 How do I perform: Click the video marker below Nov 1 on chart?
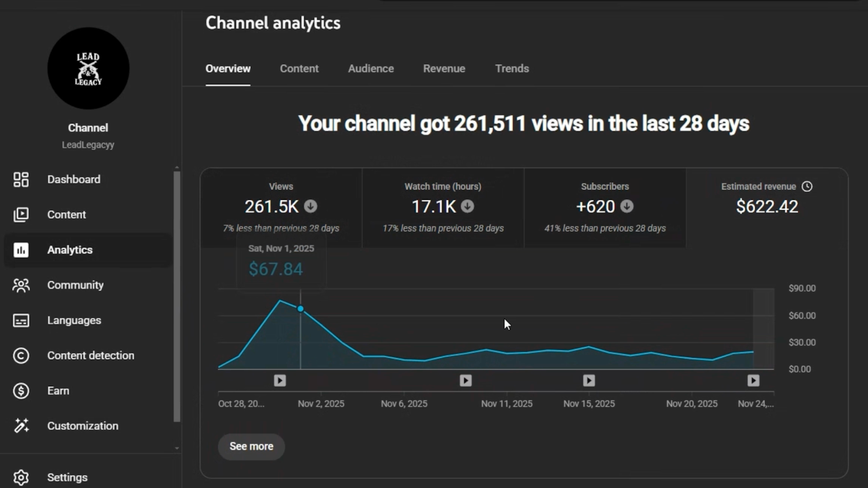[x=280, y=380]
